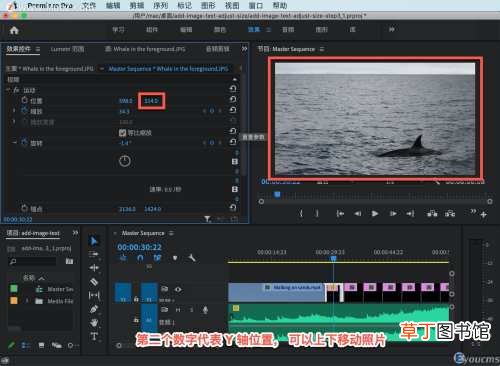Screen dimensions: 500x366
Task: Click the rotation dial control
Action: pos(125,161)
